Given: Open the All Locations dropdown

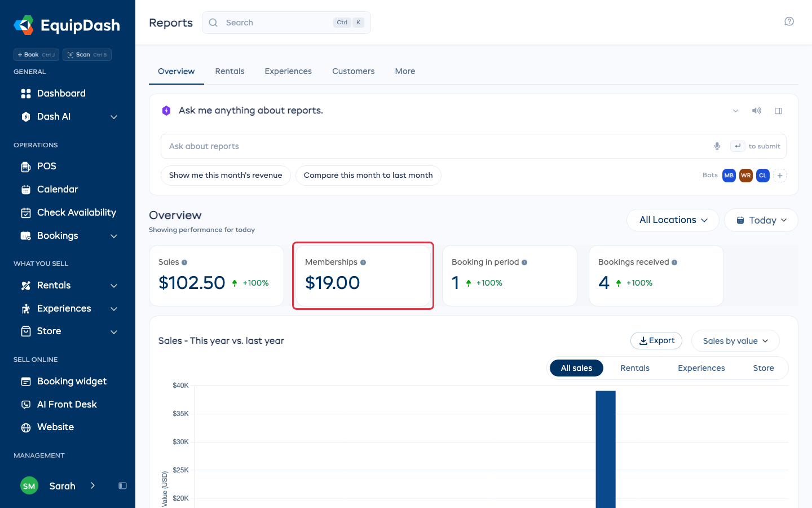Looking at the screenshot, I should (x=673, y=220).
